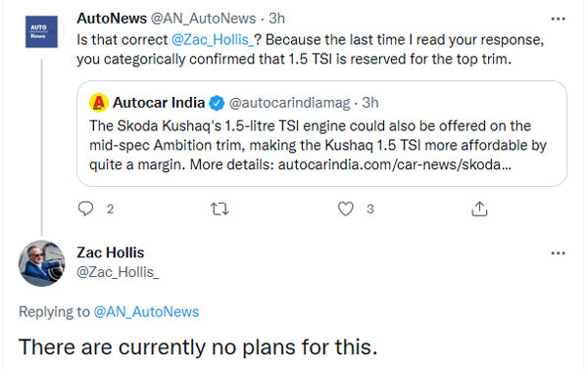
Task: Open @AN_AutoNews handle in tweet header
Action: [x=203, y=19]
